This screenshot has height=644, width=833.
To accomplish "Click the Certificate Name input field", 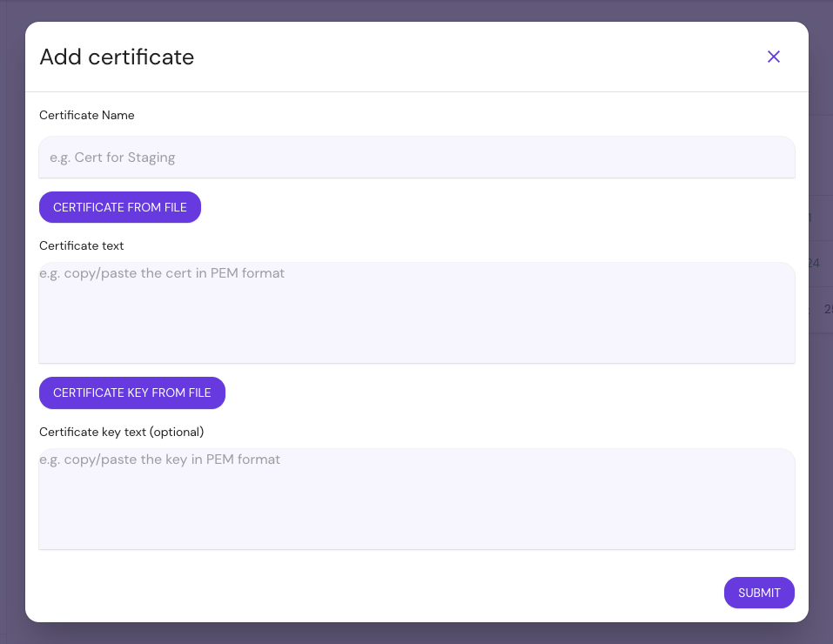I will (x=416, y=158).
